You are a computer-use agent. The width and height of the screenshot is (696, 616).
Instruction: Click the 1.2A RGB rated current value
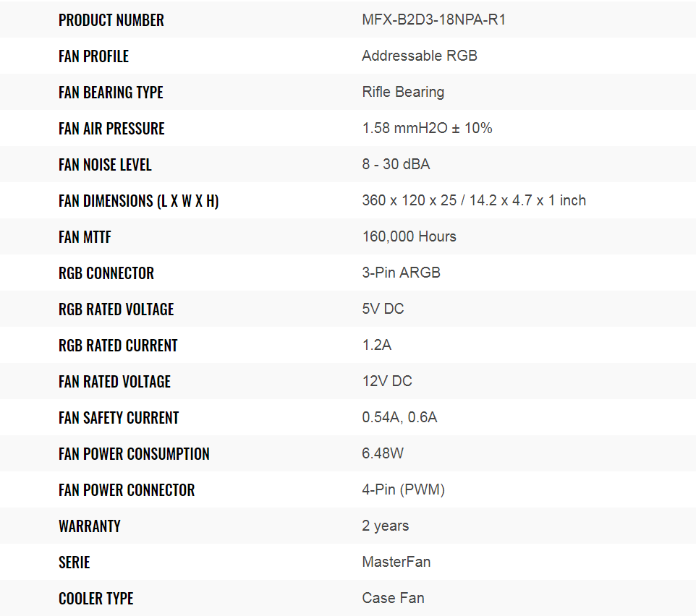tap(377, 345)
